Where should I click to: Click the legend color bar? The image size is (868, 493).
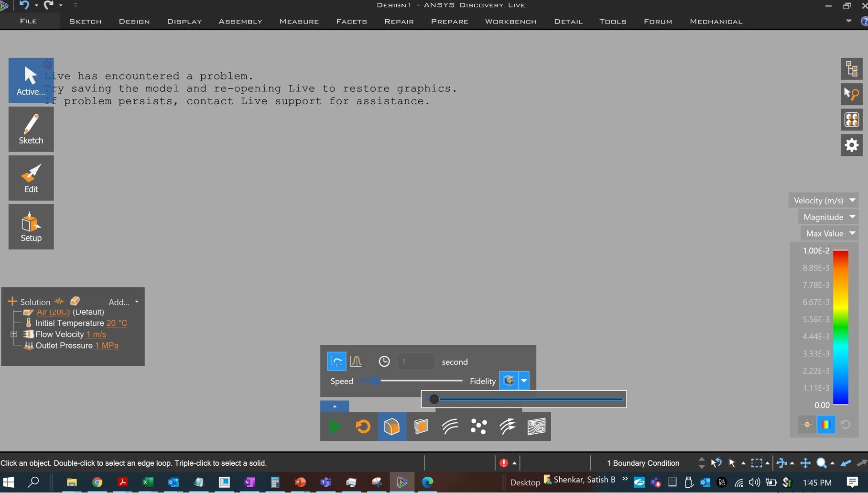coord(841,328)
